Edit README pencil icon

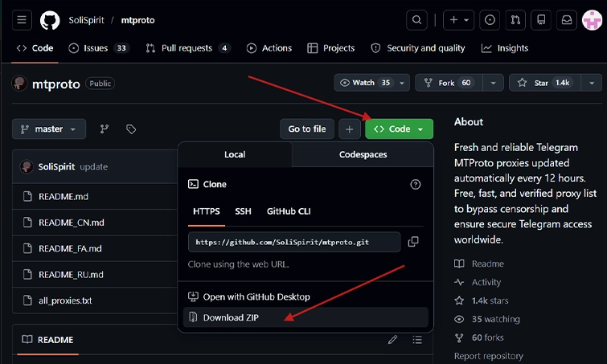pos(393,340)
